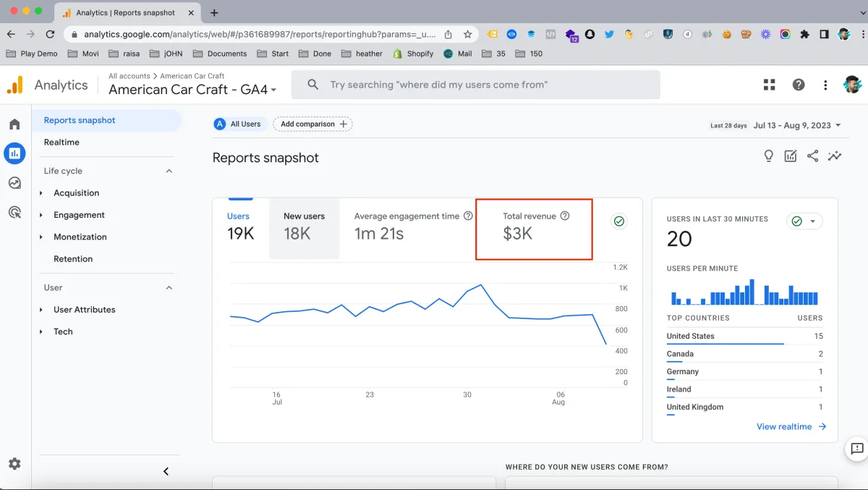Expand the Acquisition tree item
The height and width of the screenshot is (490, 868).
[x=41, y=193]
